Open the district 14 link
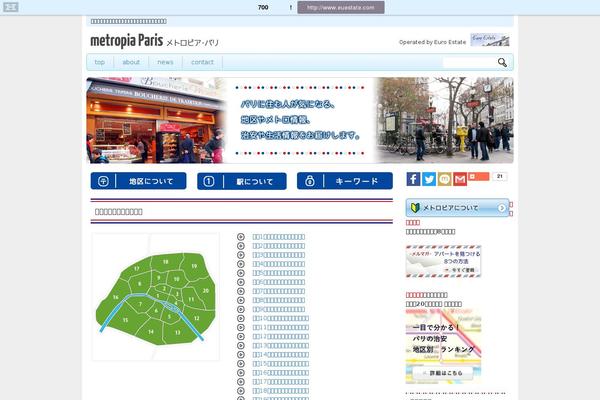This screenshot has width=600, height=400. 280,355
